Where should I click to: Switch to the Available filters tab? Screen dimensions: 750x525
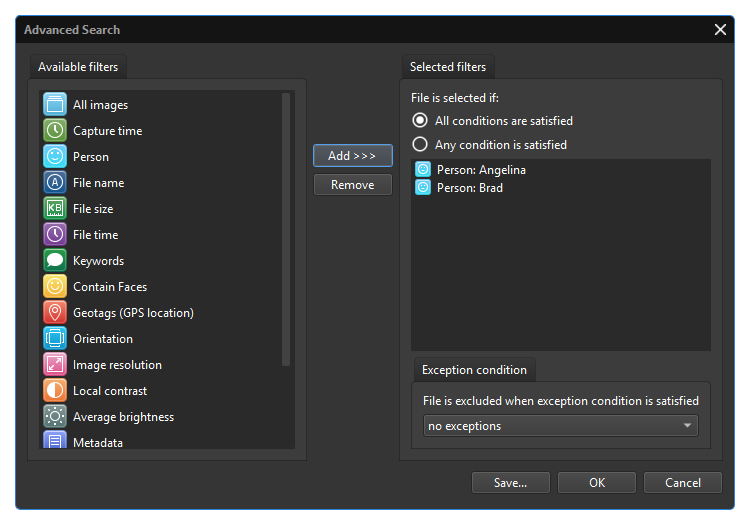tap(78, 67)
